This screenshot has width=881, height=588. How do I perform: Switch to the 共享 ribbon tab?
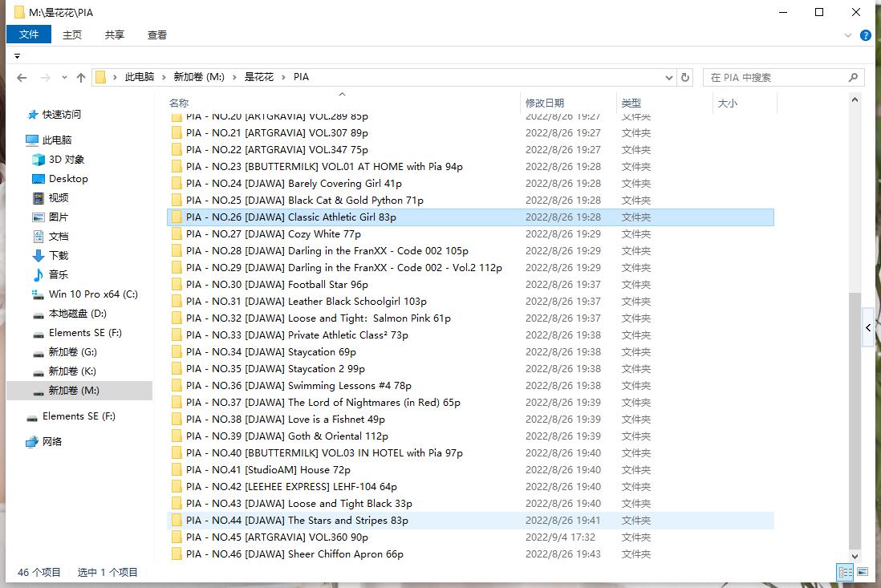(x=114, y=34)
